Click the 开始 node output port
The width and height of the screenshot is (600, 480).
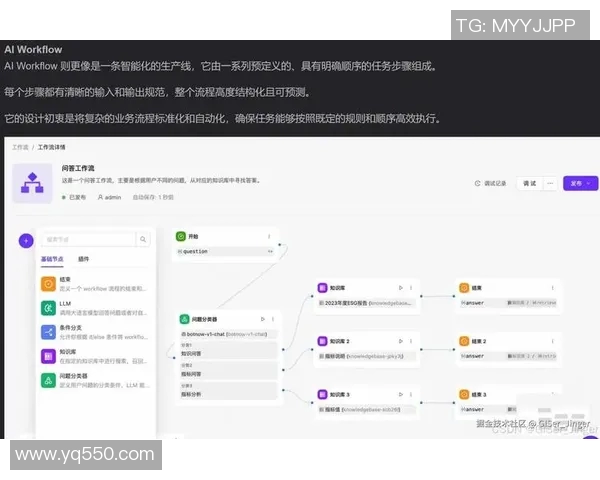coord(279,244)
